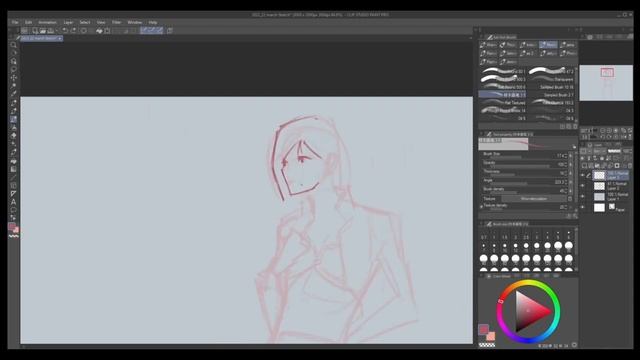
Task: Toggle visibility of Layer 1
Action: [582, 196]
